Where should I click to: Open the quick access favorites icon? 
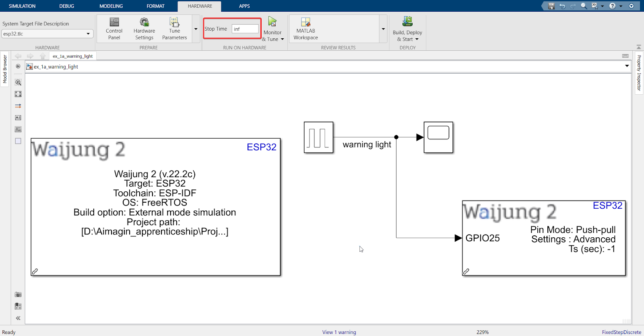click(594, 6)
